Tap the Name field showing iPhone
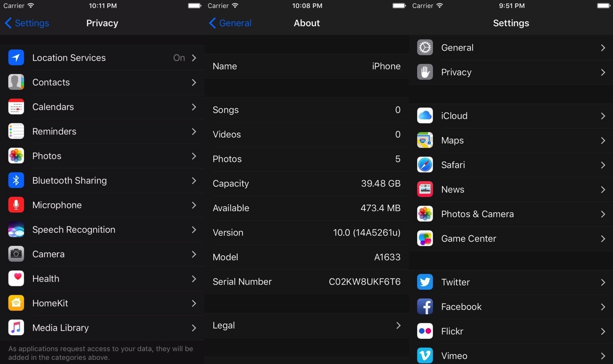The height and width of the screenshot is (364, 613). (x=306, y=66)
